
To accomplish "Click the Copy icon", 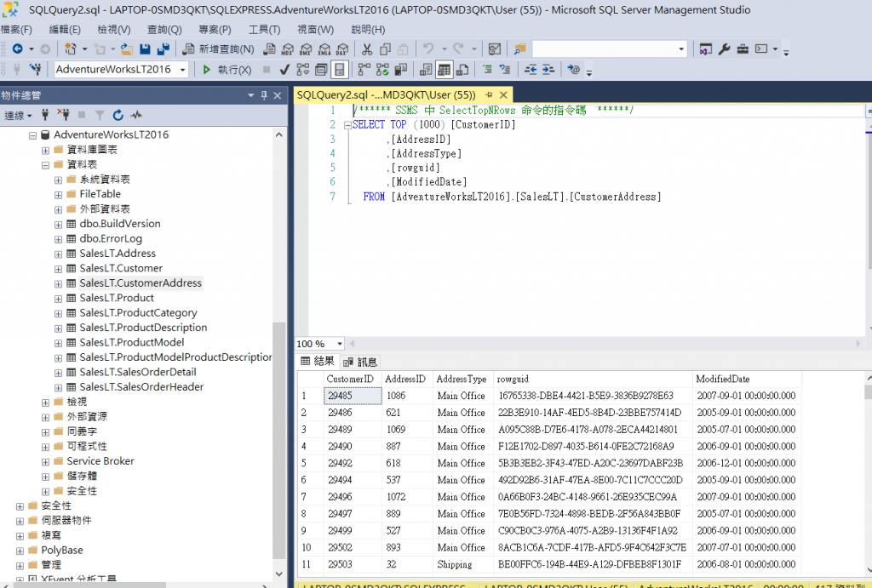I will pos(385,49).
